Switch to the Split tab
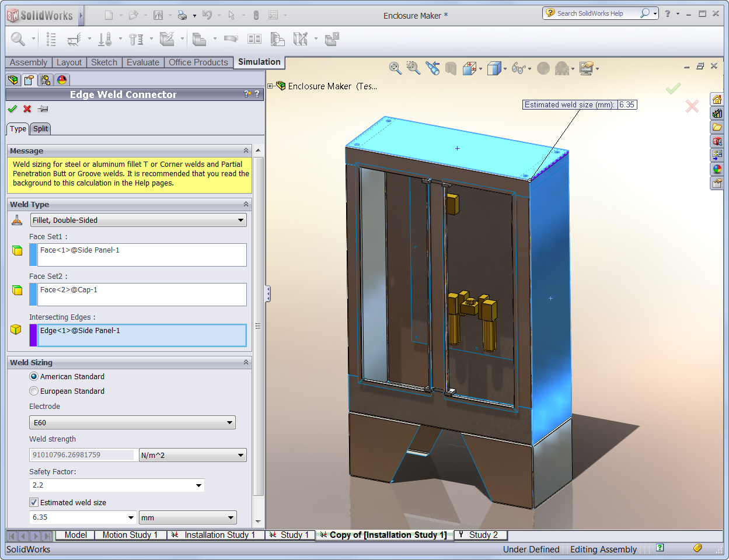729x560 pixels. click(40, 129)
